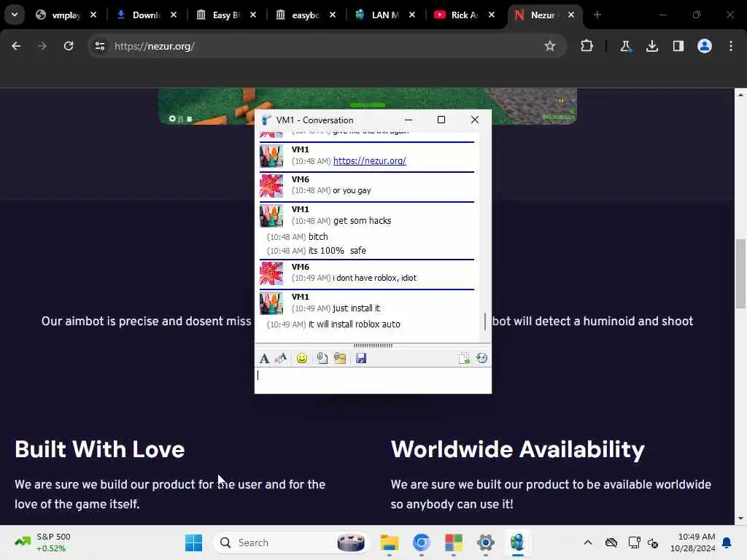Click the 'Built With Love' heading
The image size is (747, 560).
99,449
